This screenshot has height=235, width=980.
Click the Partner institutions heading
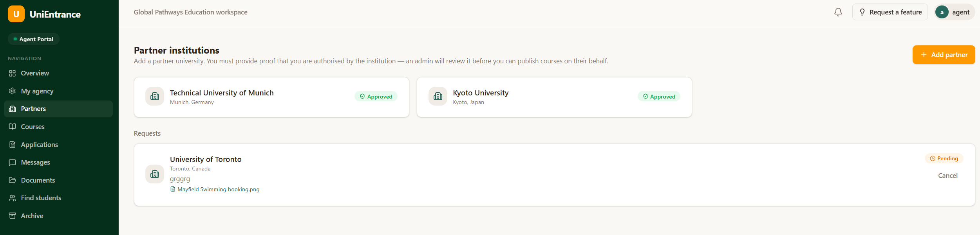(x=177, y=50)
